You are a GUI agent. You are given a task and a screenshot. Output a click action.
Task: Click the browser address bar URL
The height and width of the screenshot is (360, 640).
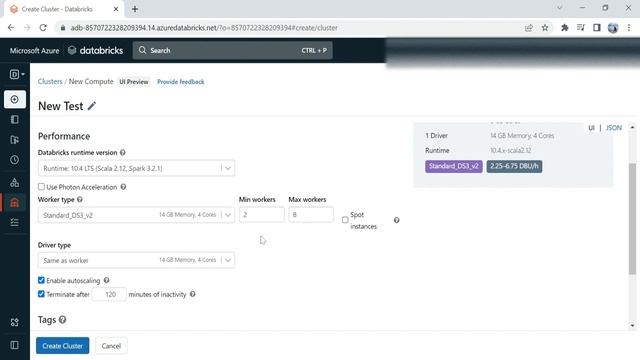pyautogui.click(x=204, y=28)
